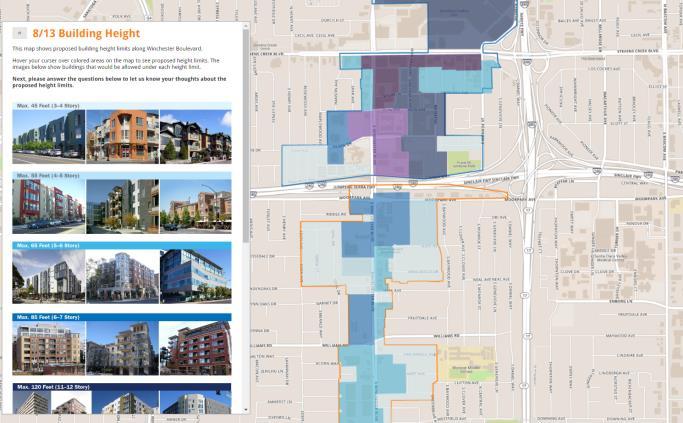Click the WILLIAMS RD label east of the blue zones
The image size is (683, 423).
pyautogui.click(x=446, y=336)
